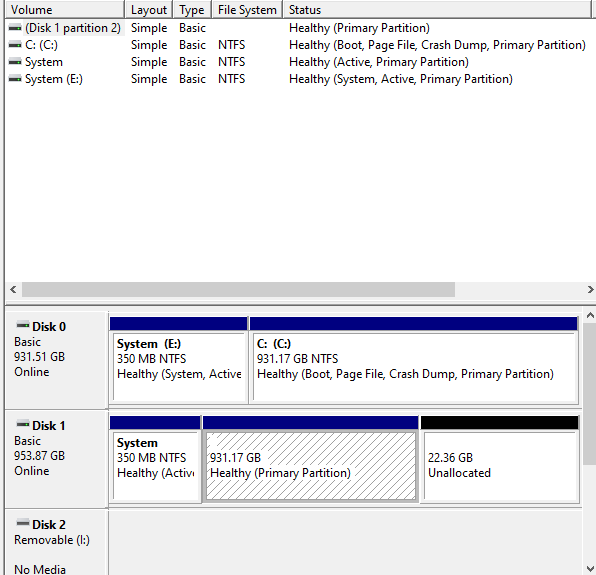Click the 'No Media' text under Disk 2
Screen dimensions: 596x575
coord(40,569)
